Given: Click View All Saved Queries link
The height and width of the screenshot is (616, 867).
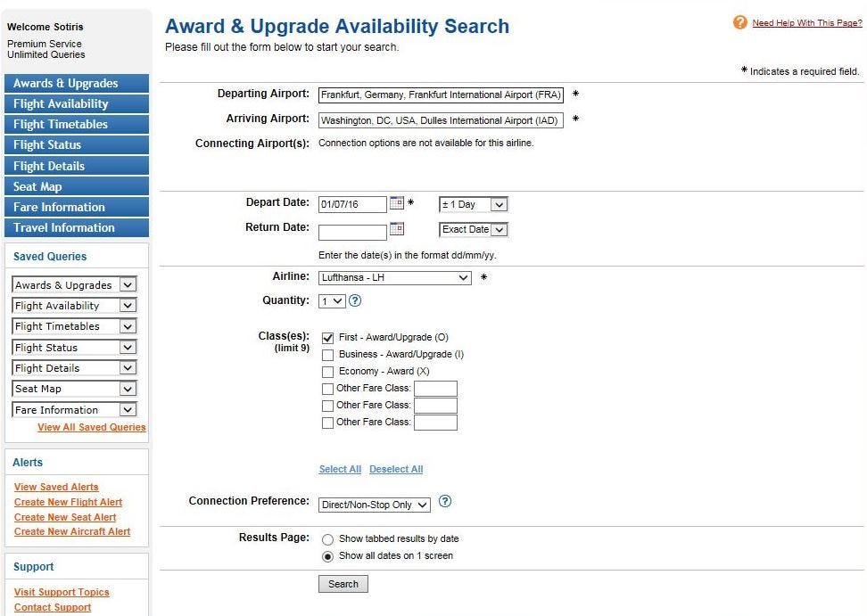Looking at the screenshot, I should click(x=92, y=427).
